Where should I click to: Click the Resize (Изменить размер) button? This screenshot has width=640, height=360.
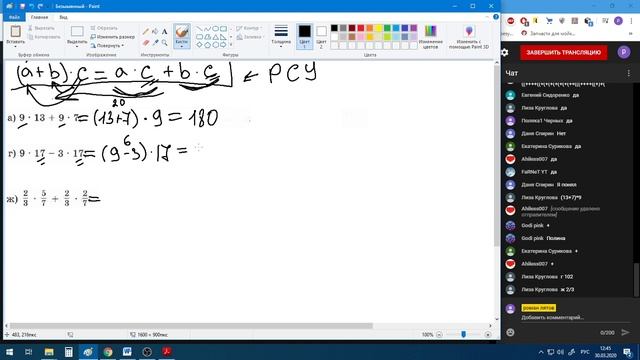[x=112, y=37]
